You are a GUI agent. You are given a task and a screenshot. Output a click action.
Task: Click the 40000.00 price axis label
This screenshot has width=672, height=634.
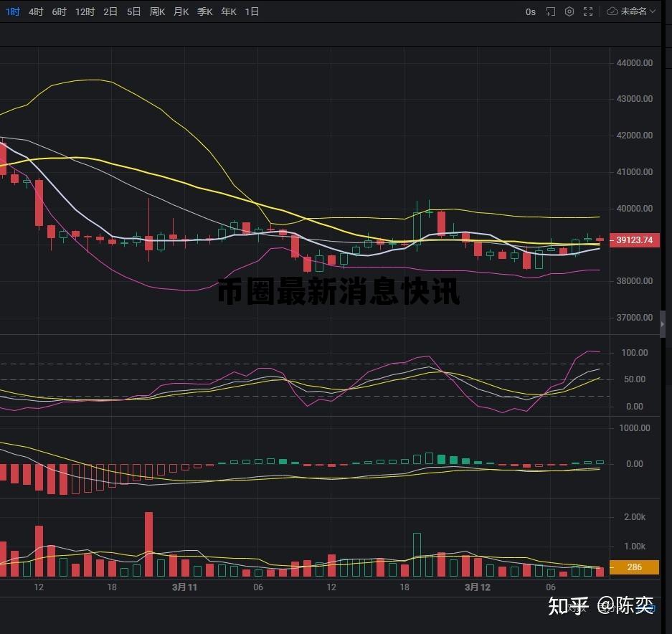[x=635, y=209]
